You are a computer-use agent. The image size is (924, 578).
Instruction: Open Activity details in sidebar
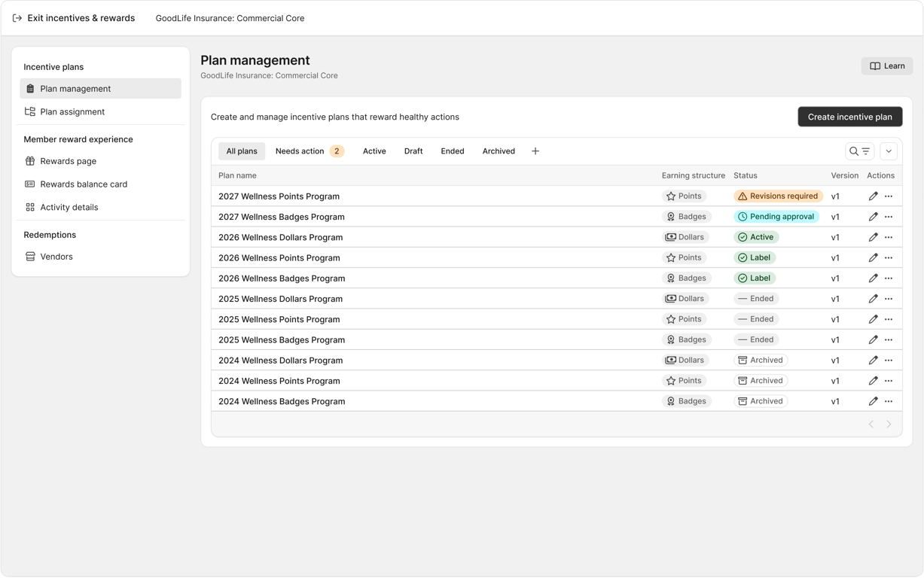click(x=101, y=207)
